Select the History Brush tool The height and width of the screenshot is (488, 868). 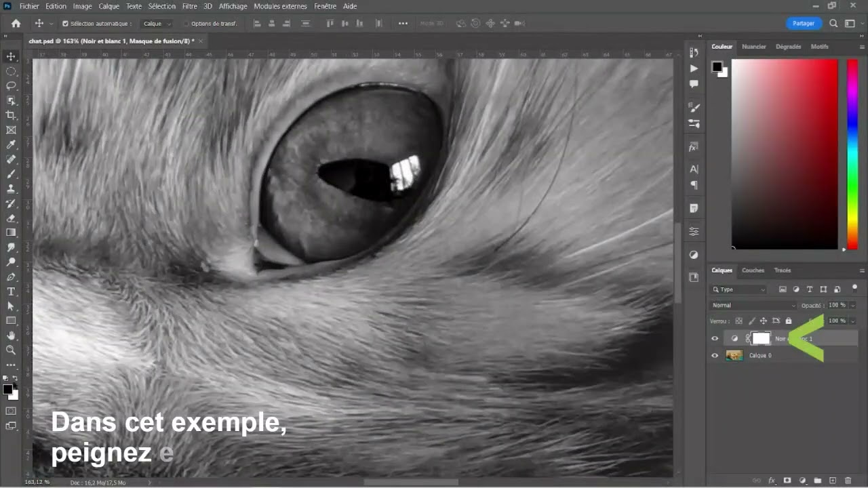[11, 203]
